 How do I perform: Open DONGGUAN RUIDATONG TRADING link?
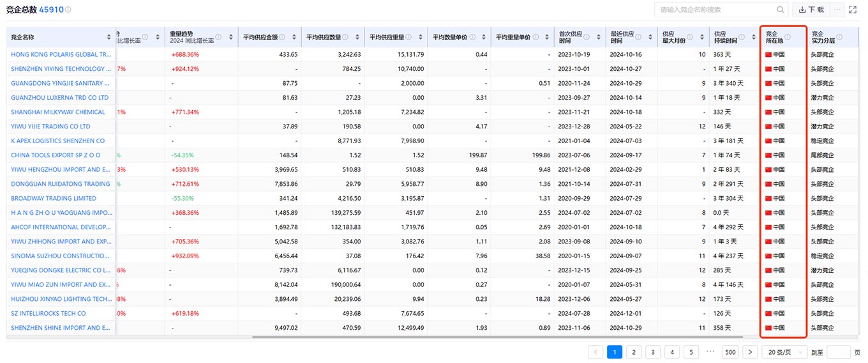61,184
